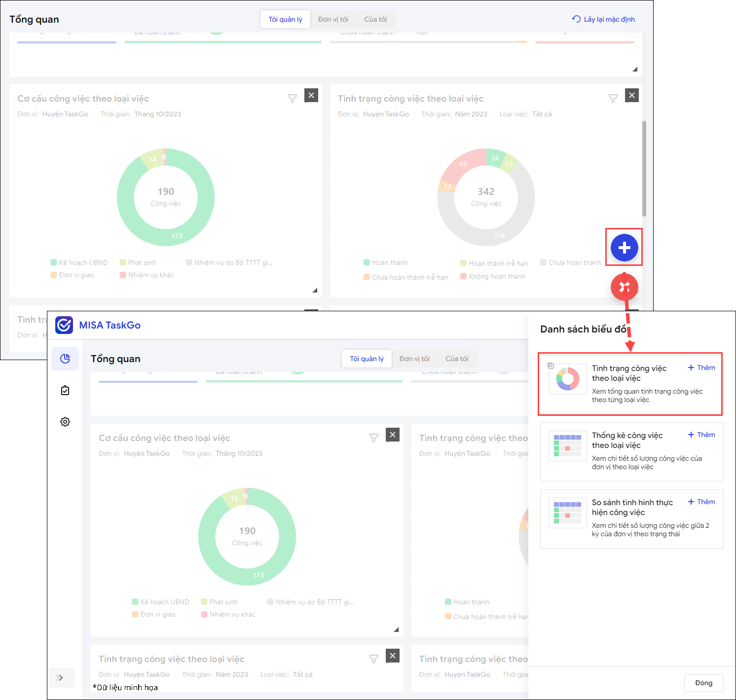The height and width of the screenshot is (700, 736).
Task: Toggle Đơn vị giao legend in top window
Action: click(72, 275)
